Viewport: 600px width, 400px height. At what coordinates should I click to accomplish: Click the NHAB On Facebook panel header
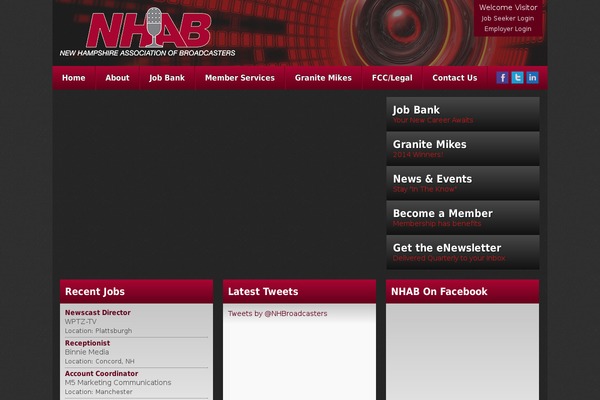(462, 292)
